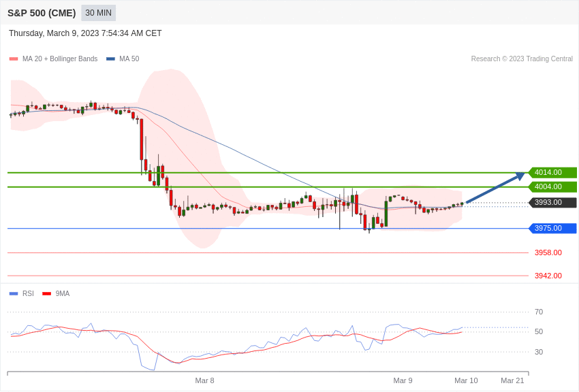Click the Mar 10 date axis label

tap(466, 380)
